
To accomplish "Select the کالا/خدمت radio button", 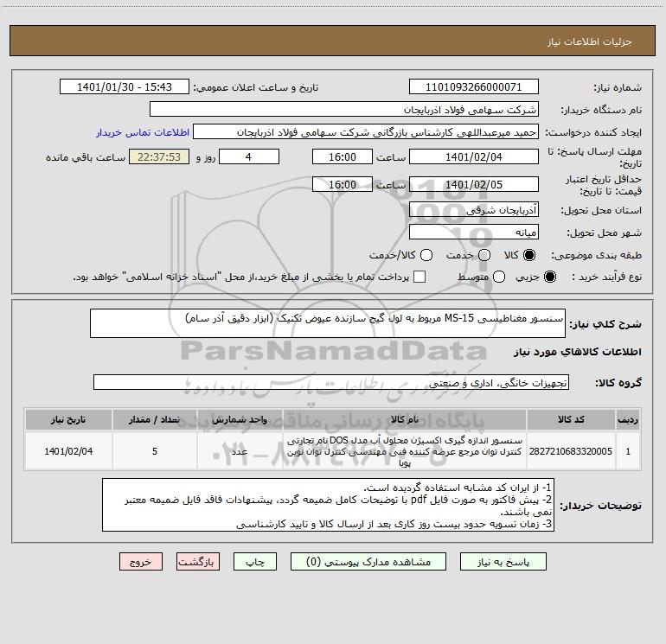I will tap(426, 255).
